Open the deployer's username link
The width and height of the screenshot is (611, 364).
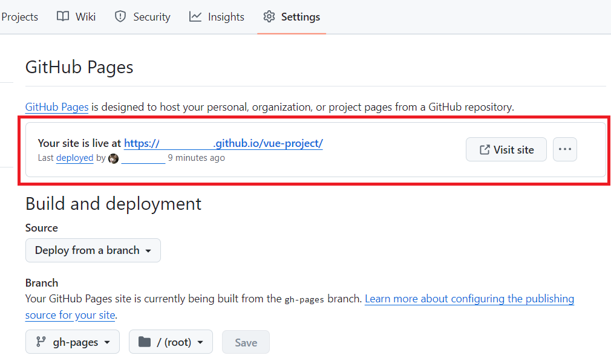143,158
